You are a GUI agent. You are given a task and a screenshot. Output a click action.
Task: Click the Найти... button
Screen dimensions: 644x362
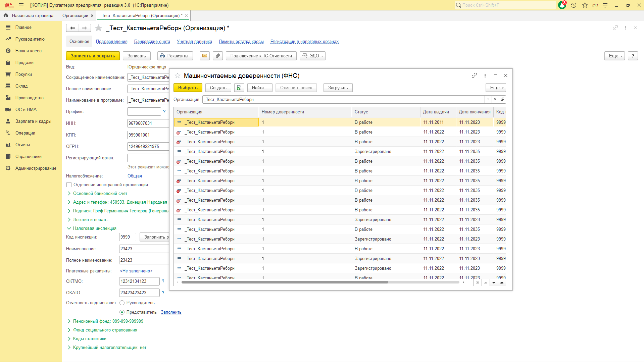pos(260,88)
